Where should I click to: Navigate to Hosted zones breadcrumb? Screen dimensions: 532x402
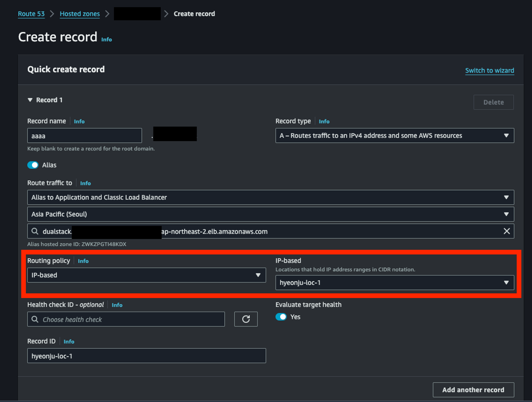(x=80, y=14)
